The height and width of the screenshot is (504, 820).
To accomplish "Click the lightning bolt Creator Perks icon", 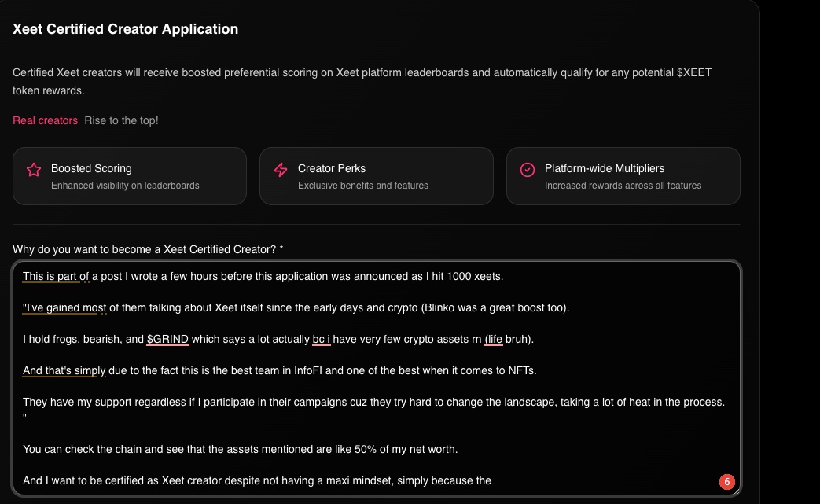I will (281, 170).
